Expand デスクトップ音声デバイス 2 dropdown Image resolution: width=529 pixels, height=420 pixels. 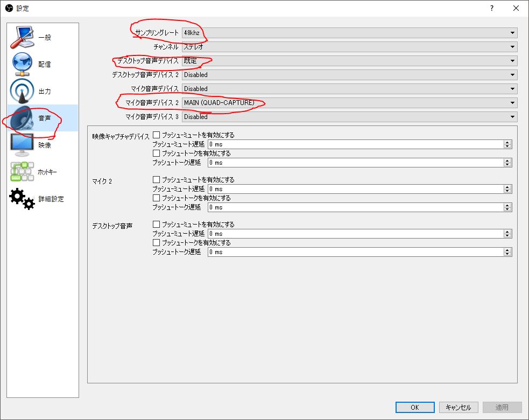349,75
